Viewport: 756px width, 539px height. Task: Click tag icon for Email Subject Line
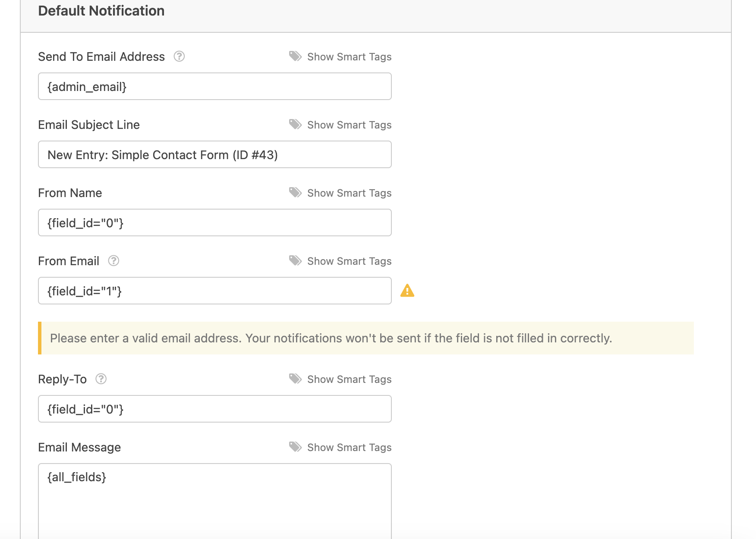tap(296, 125)
